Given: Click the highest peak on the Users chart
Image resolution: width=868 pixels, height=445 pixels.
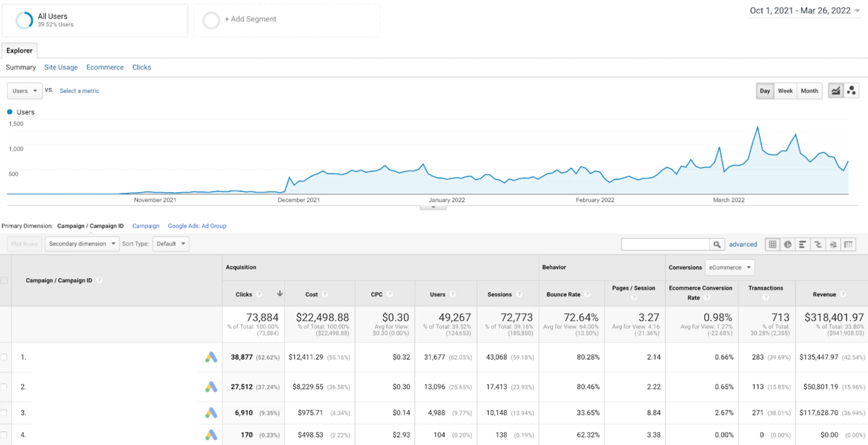Looking at the screenshot, I should pyautogui.click(x=758, y=127).
